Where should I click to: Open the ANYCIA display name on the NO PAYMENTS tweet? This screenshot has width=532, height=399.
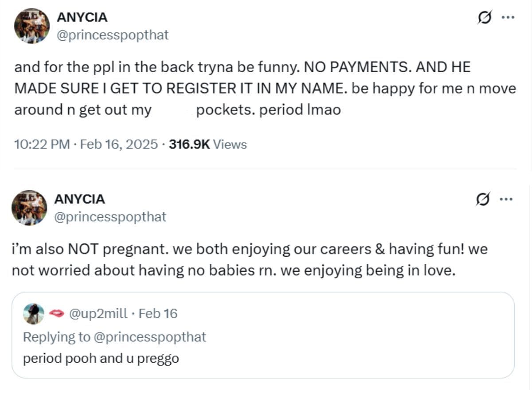tap(82, 17)
